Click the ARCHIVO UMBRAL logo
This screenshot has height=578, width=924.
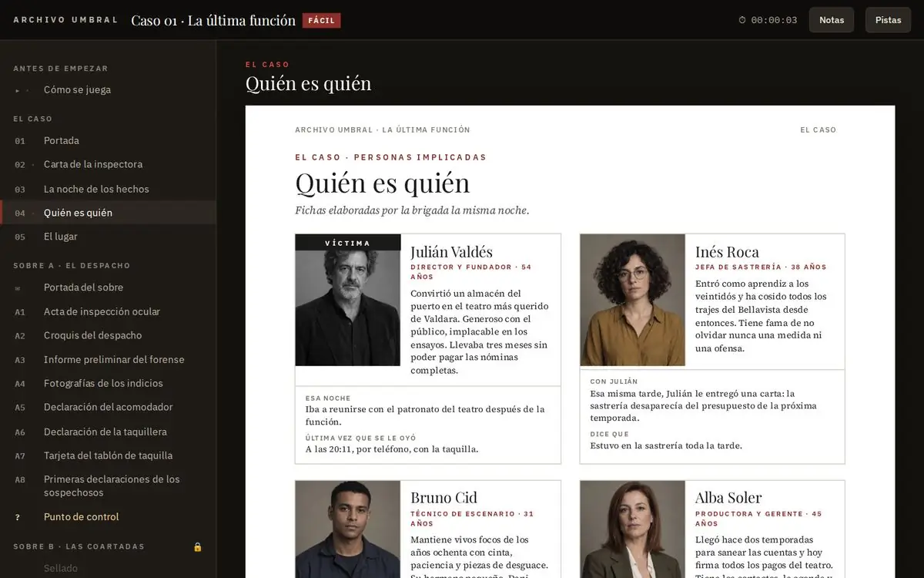coord(66,20)
